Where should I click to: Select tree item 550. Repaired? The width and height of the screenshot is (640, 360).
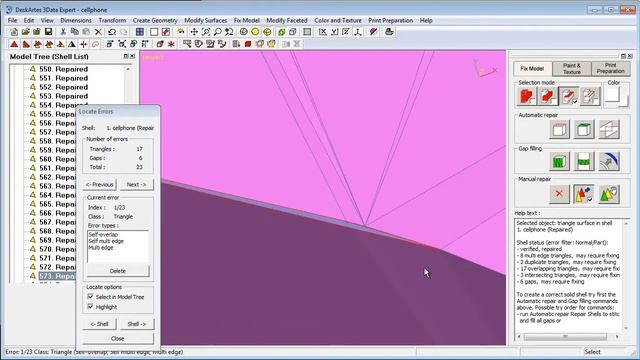63,69
